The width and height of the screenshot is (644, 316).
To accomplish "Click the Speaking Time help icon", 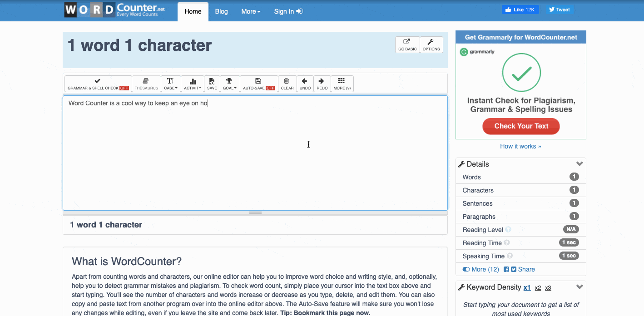I will pyautogui.click(x=510, y=256).
